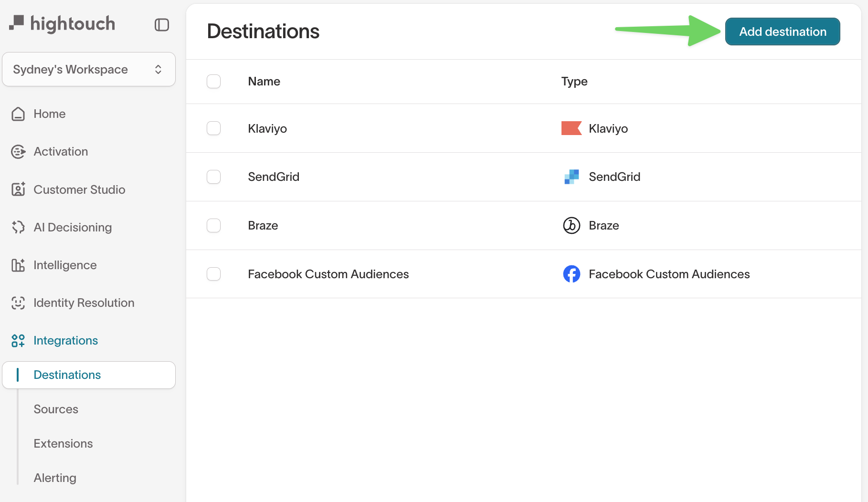This screenshot has width=868, height=502.
Task: Tick the SendGrid row checkbox
Action: pos(213,177)
